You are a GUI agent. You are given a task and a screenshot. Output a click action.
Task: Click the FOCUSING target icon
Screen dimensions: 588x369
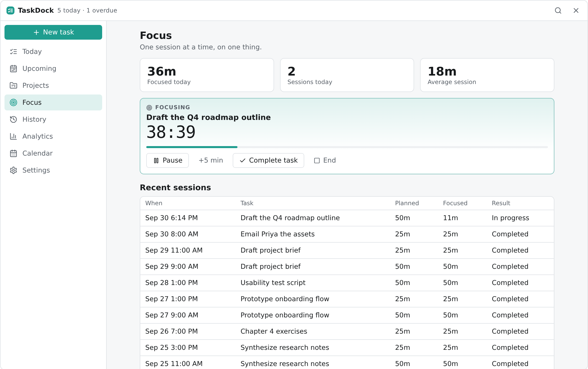[x=149, y=108]
